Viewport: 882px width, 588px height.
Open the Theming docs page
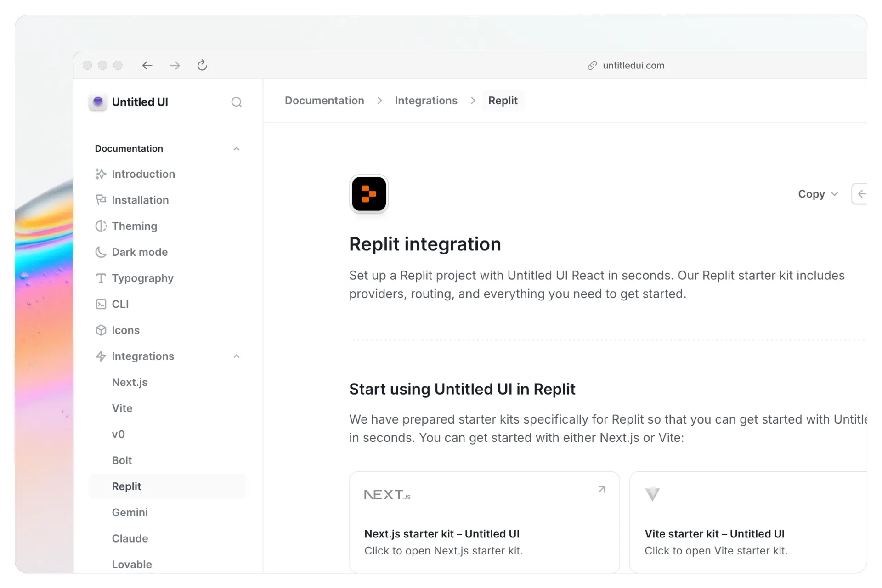[x=134, y=226]
